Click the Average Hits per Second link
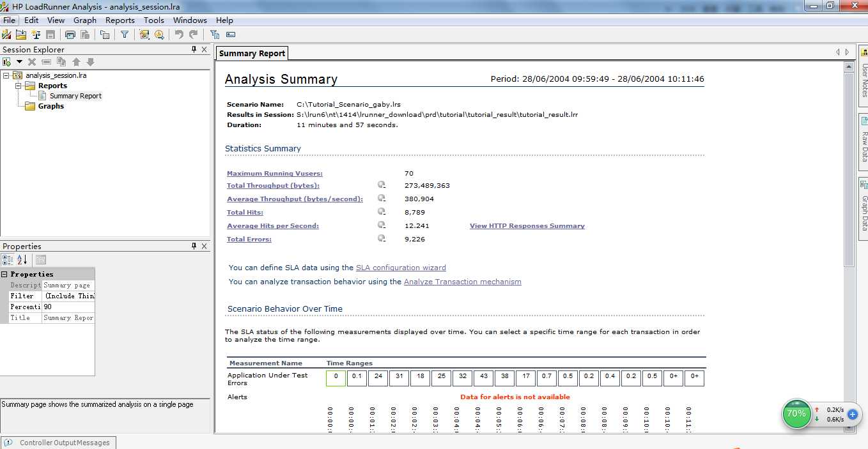The height and width of the screenshot is (449, 868). (273, 225)
